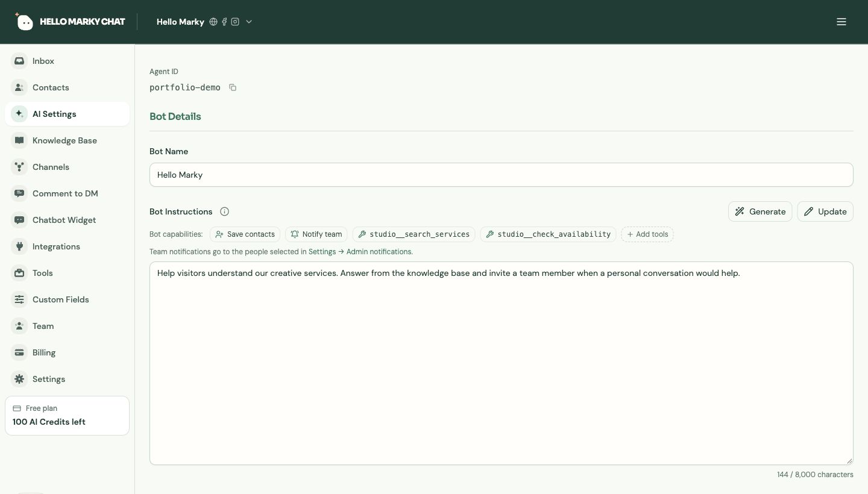The height and width of the screenshot is (494, 868).
Task: Click the Bot Instructions info icon
Action: (x=224, y=211)
